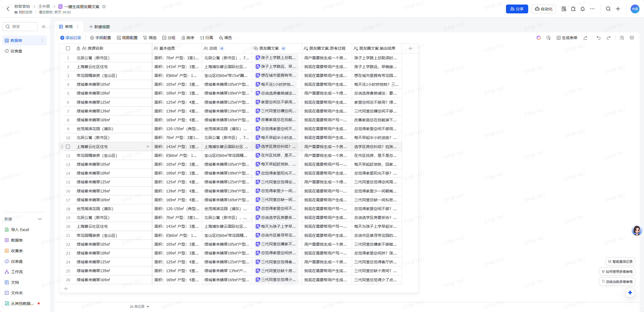Screen dimensions: 644x312
Task: Open the extensions puzzle icon
Action: [x=573, y=9]
